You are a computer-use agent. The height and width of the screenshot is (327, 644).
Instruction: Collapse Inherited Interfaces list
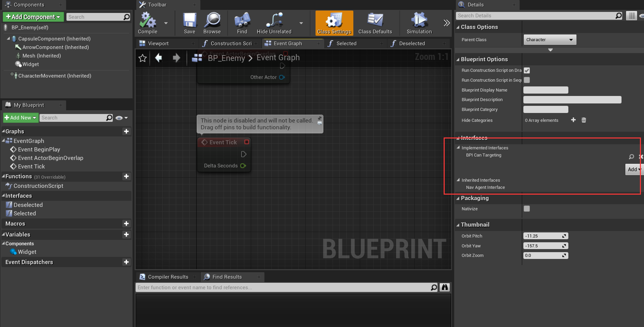458,180
